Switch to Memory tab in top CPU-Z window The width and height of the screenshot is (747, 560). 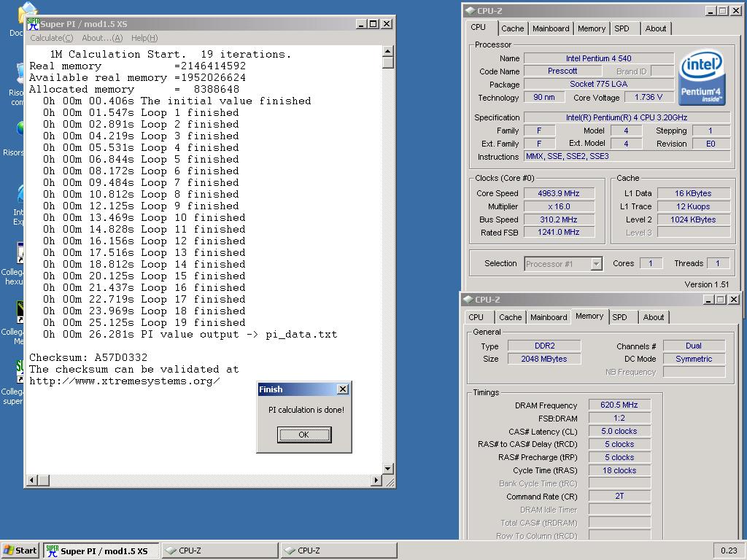[x=591, y=28]
